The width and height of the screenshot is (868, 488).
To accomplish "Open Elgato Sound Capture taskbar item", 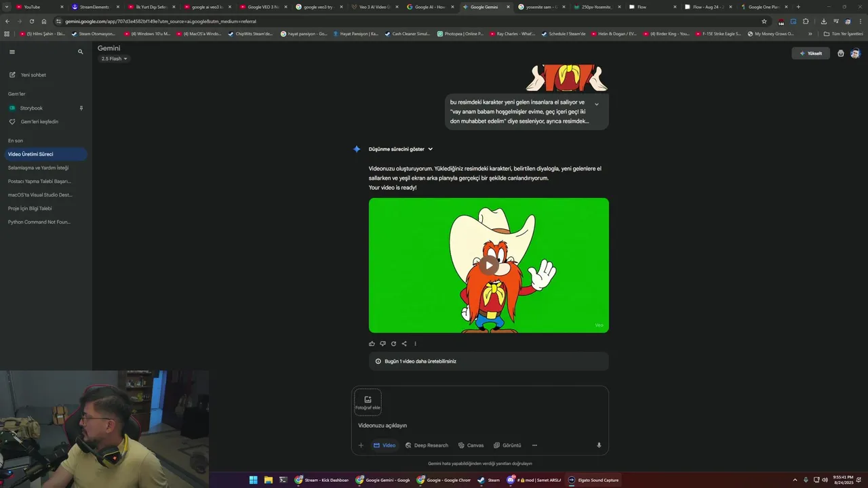I will tap(593, 480).
